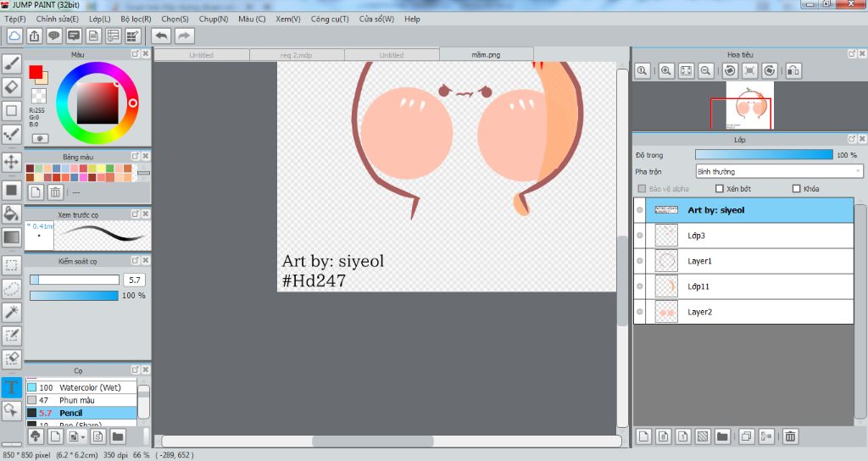
Task: Activate the Text tool
Action: (12, 386)
